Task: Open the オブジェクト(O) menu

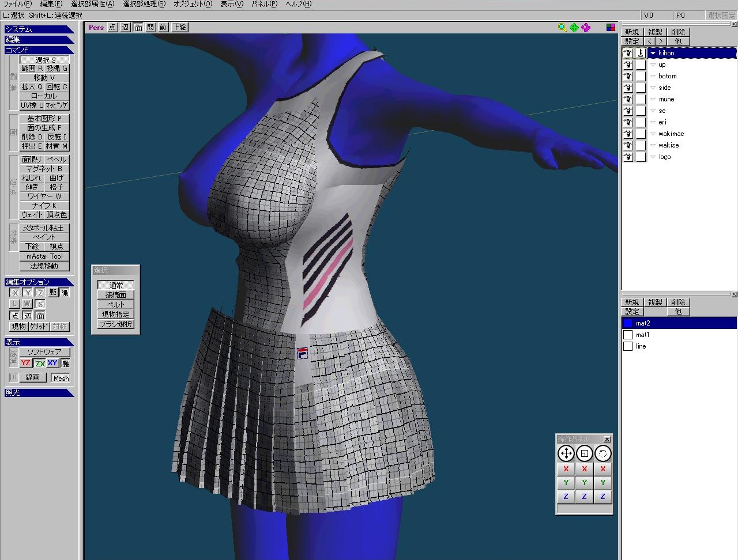Action: click(x=193, y=4)
